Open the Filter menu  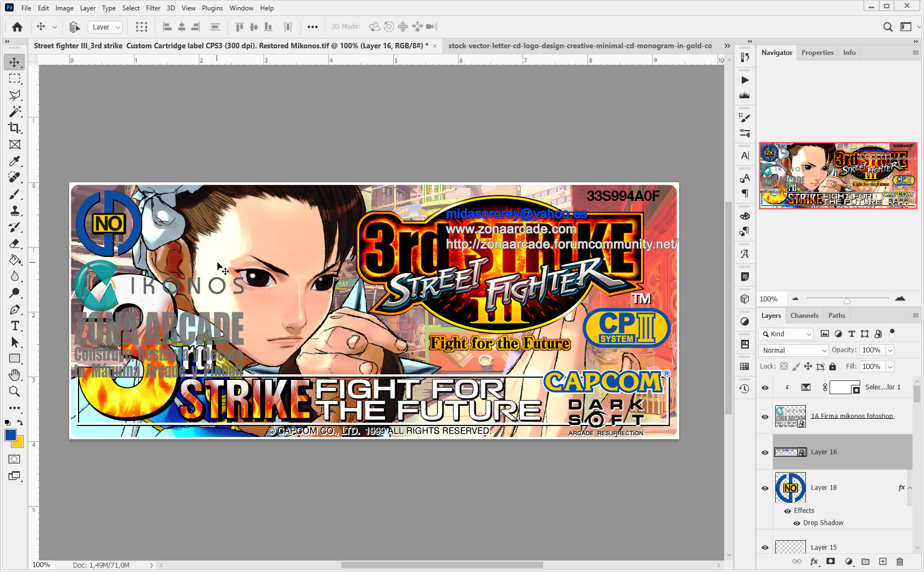click(x=153, y=8)
